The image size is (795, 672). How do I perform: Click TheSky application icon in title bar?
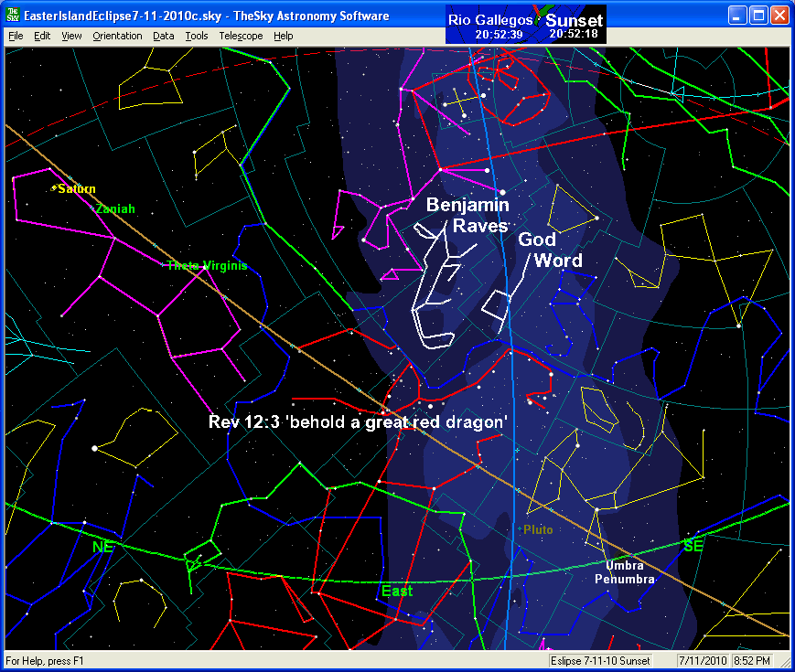[x=13, y=16]
